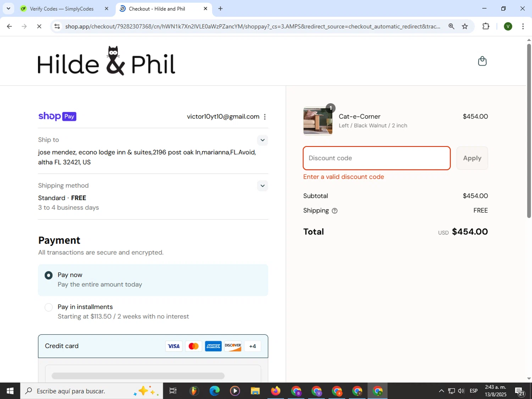Viewport: 532px width, 399px height.
Task: Click the Discover card icon
Action: tap(233, 346)
